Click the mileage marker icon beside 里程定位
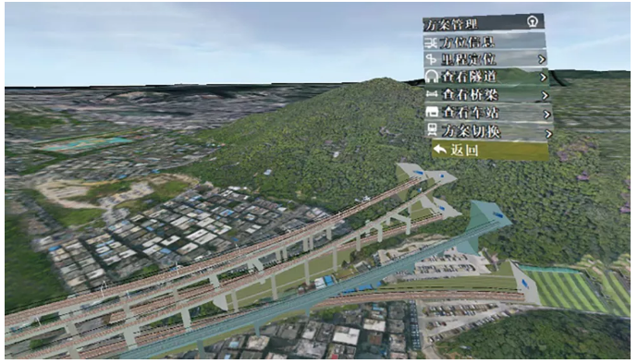Screen dimensions: 638x364 (431, 60)
